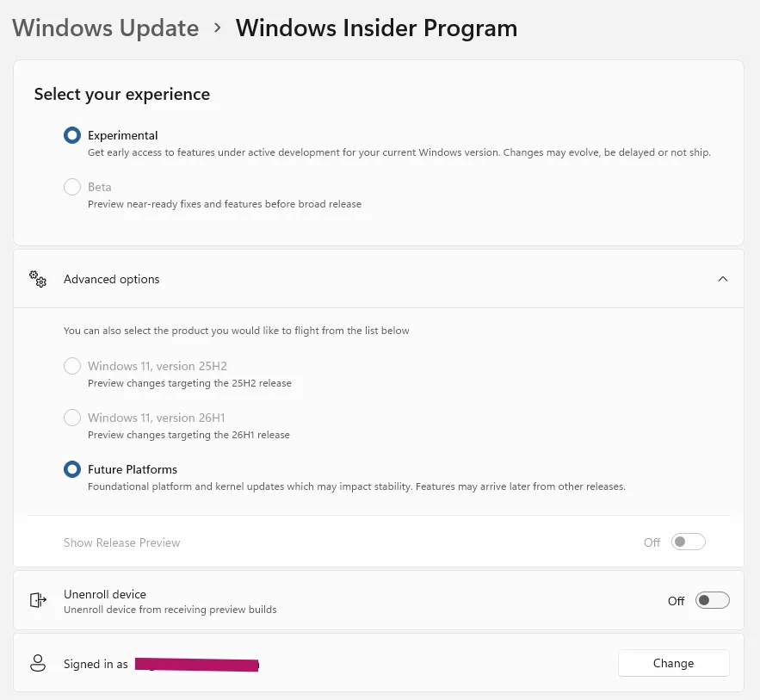Image resolution: width=760 pixels, height=700 pixels.
Task: Toggle the Show Release Preview switch
Action: tap(688, 542)
